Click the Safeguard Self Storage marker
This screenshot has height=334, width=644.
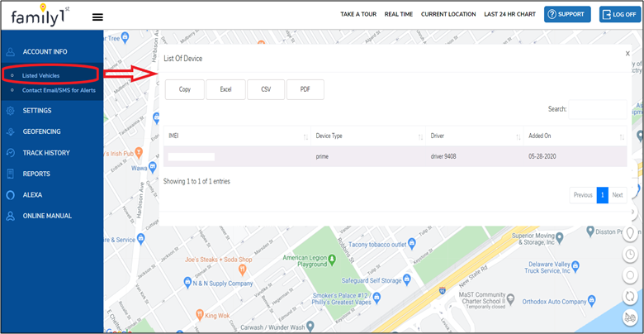pos(407,279)
